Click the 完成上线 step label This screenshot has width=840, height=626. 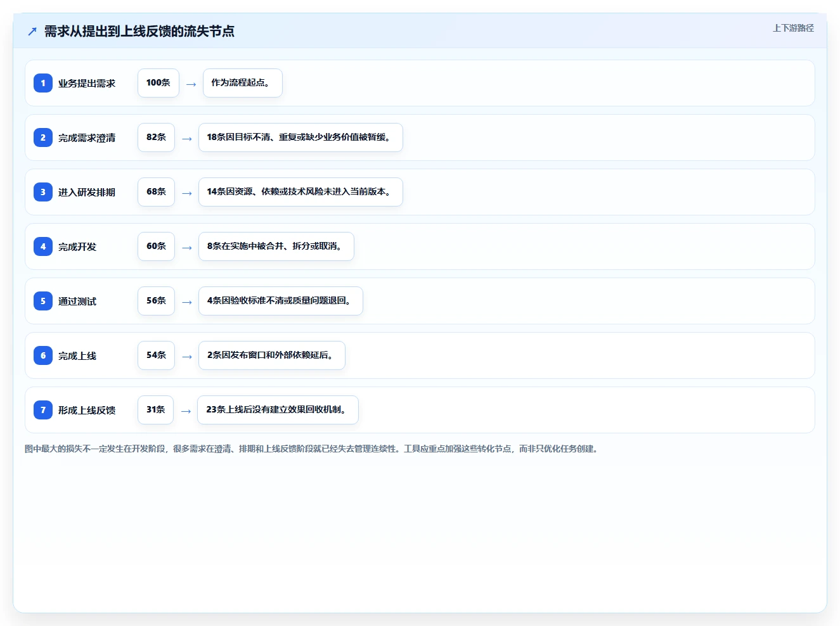pyautogui.click(x=77, y=355)
